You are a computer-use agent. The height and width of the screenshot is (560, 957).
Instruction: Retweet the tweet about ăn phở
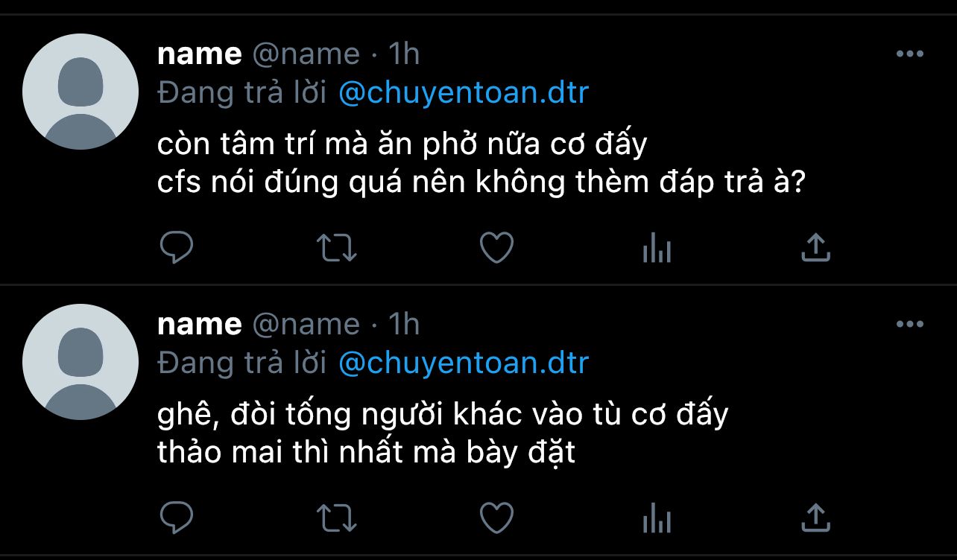click(x=337, y=248)
